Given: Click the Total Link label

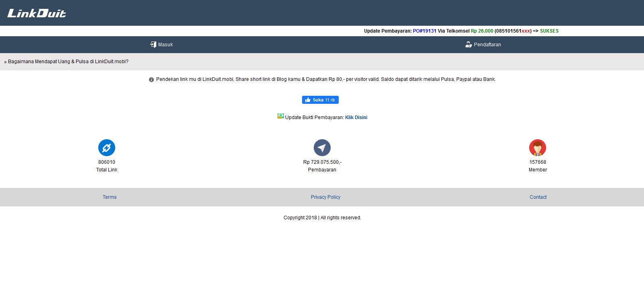Looking at the screenshot, I should click(x=107, y=170).
